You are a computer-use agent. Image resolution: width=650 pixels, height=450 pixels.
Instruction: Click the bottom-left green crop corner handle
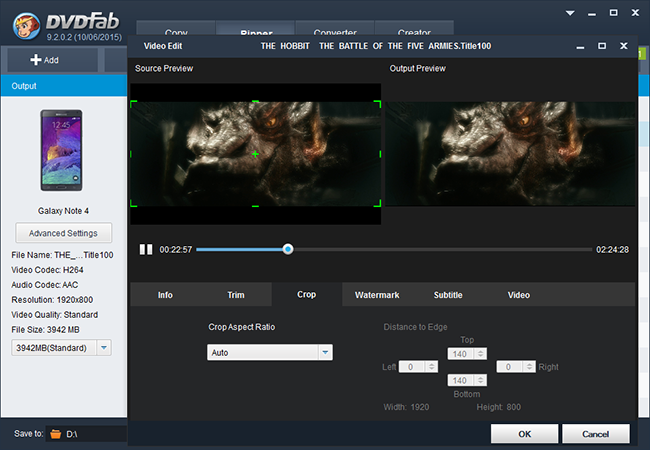[x=134, y=203]
